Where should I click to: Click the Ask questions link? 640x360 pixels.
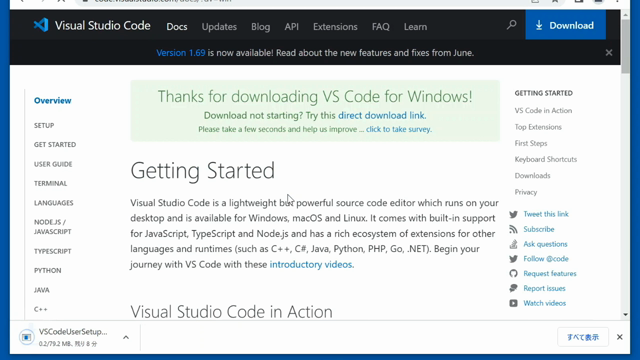coord(545,244)
